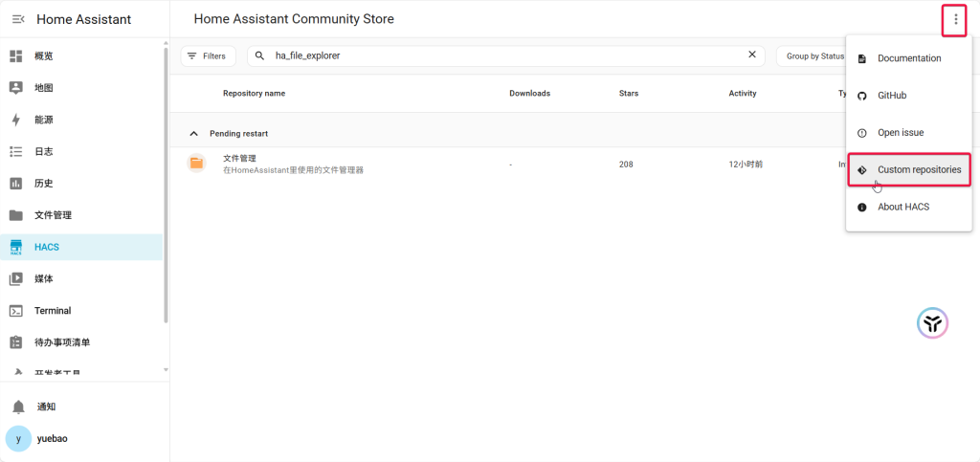This screenshot has height=462, width=980.
Task: Open the Group by Status dropdown
Action: (x=812, y=56)
